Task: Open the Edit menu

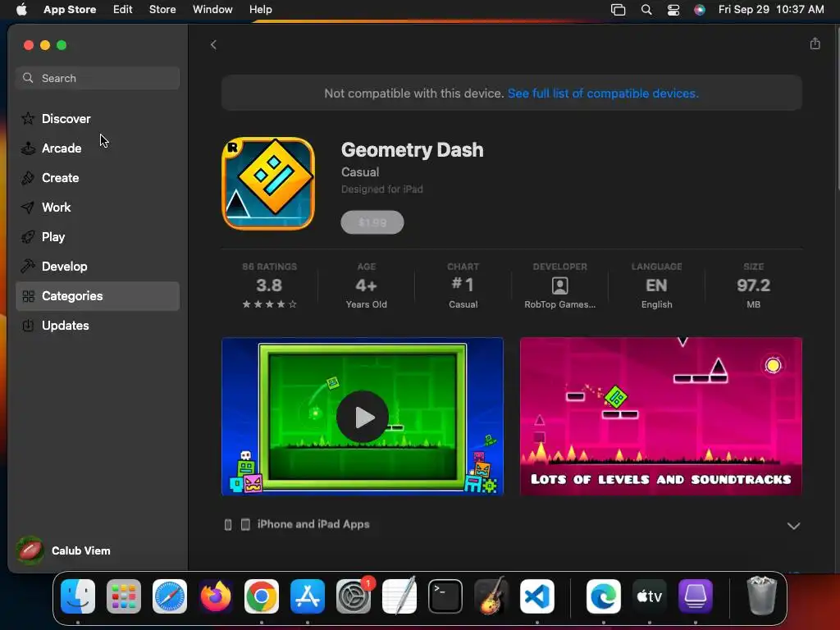Action: (x=123, y=10)
